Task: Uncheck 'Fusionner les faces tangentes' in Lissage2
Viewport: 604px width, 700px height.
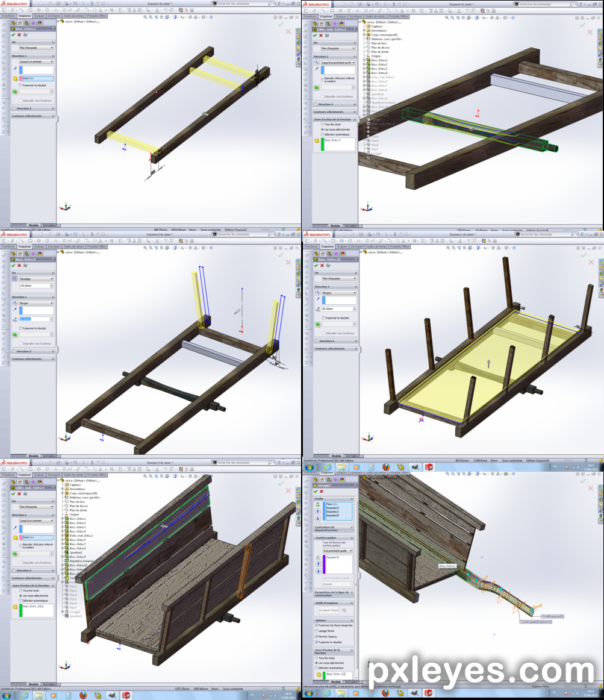Action: click(x=317, y=625)
